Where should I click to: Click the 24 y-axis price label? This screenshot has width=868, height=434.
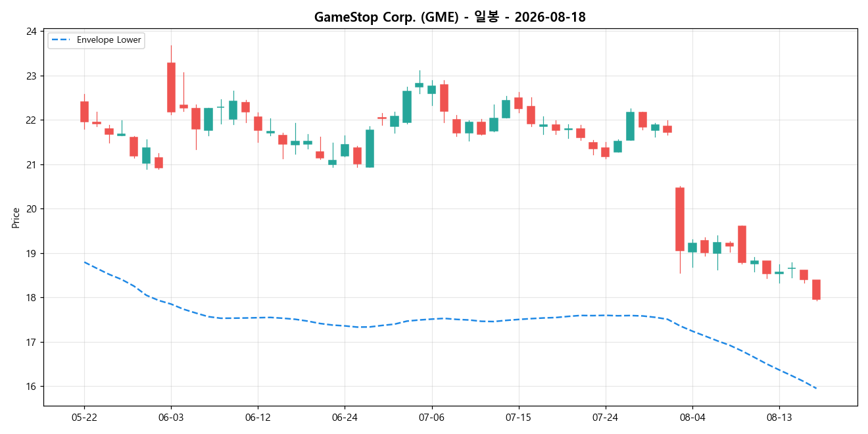pos(32,32)
